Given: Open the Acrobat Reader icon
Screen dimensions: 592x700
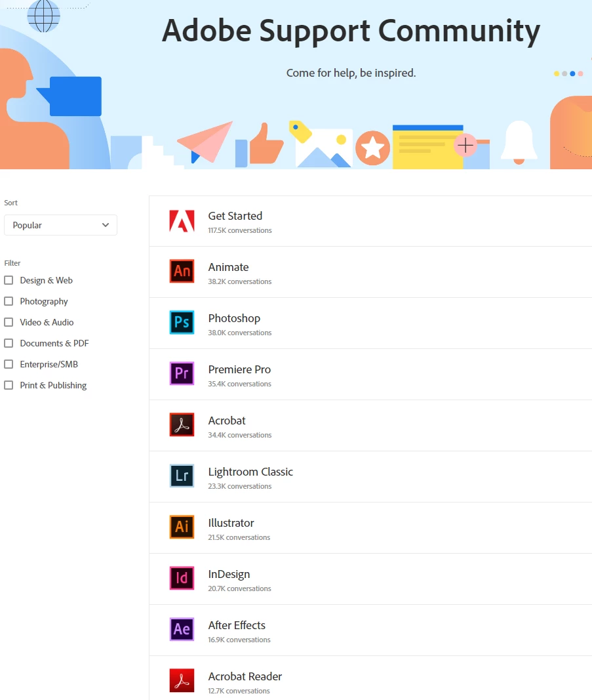Looking at the screenshot, I should click(x=182, y=680).
